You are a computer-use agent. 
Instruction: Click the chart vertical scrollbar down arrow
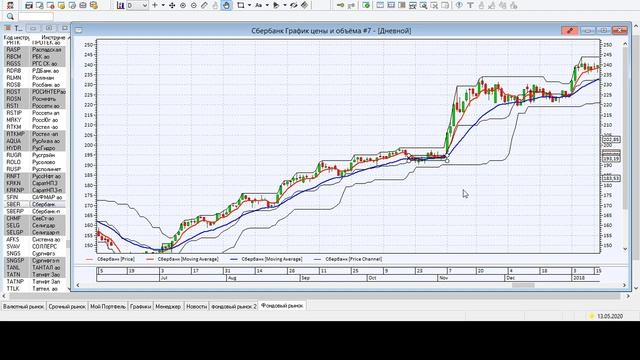[625, 249]
